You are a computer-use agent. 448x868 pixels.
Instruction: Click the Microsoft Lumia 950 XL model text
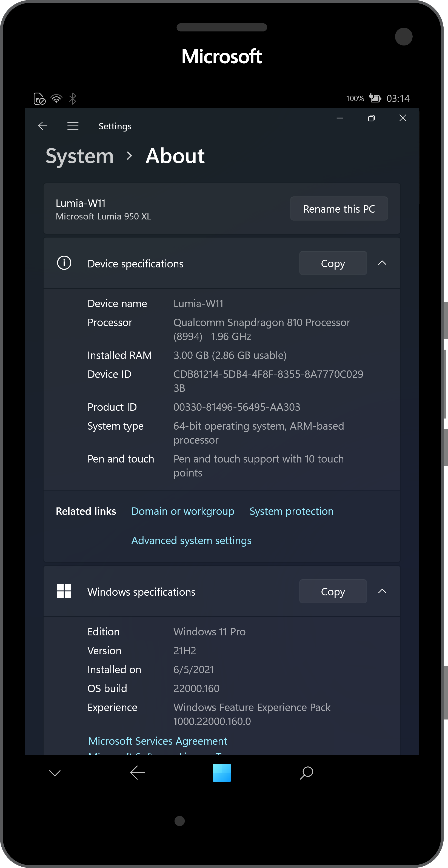point(103,216)
